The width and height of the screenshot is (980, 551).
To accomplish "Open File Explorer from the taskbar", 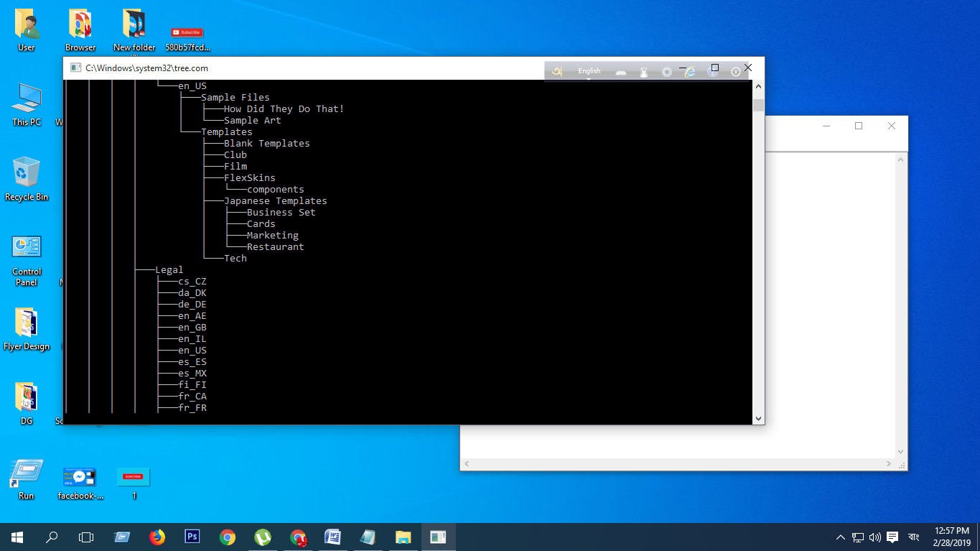I will coord(403,537).
